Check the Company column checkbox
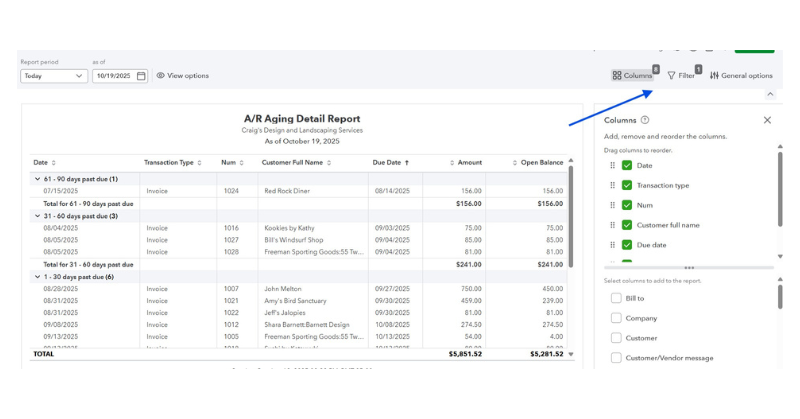 click(x=616, y=318)
